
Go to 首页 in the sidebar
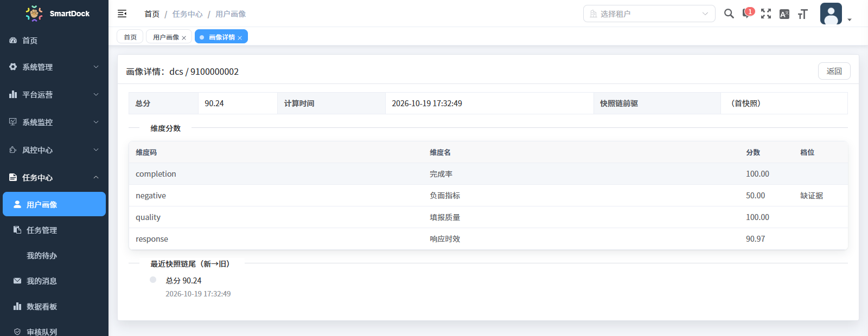(54, 41)
